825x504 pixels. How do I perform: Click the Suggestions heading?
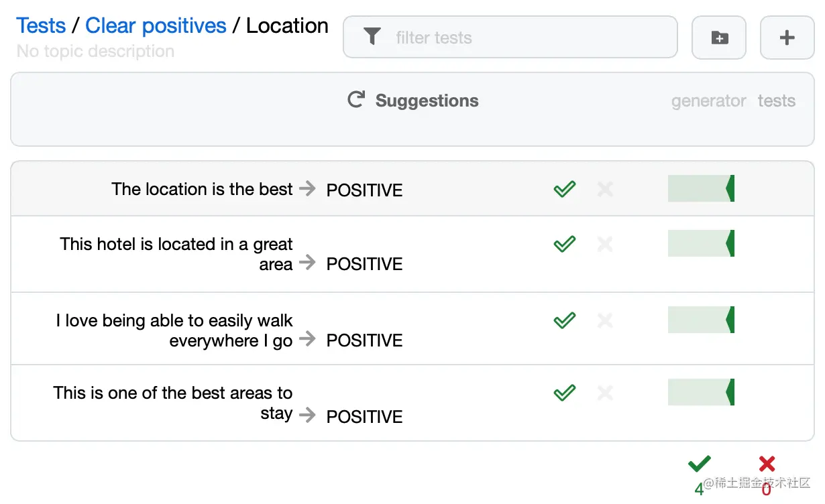[427, 101]
